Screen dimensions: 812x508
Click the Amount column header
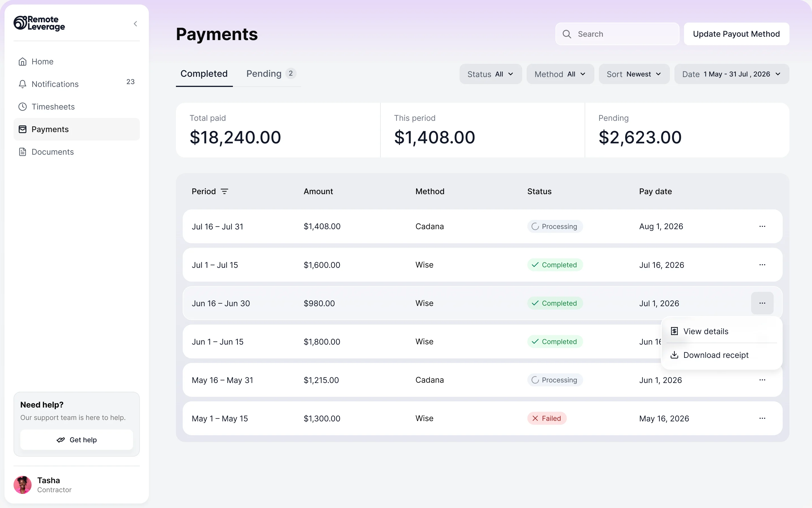pos(318,192)
